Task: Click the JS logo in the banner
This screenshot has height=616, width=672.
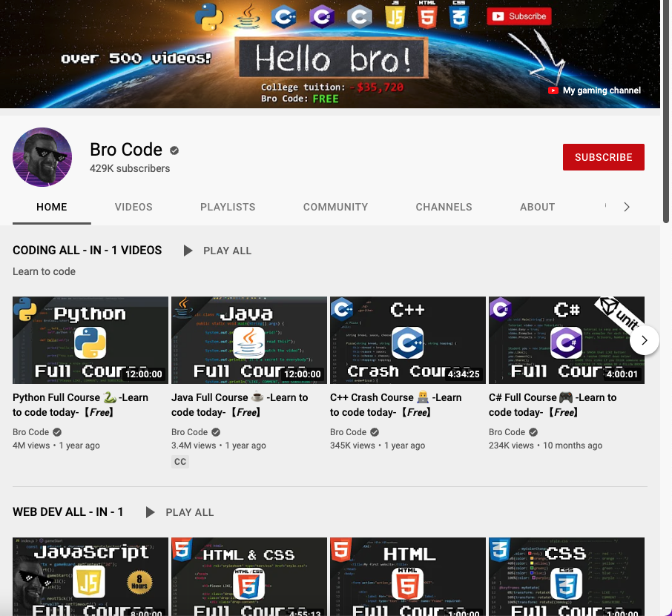Action: 395,16
